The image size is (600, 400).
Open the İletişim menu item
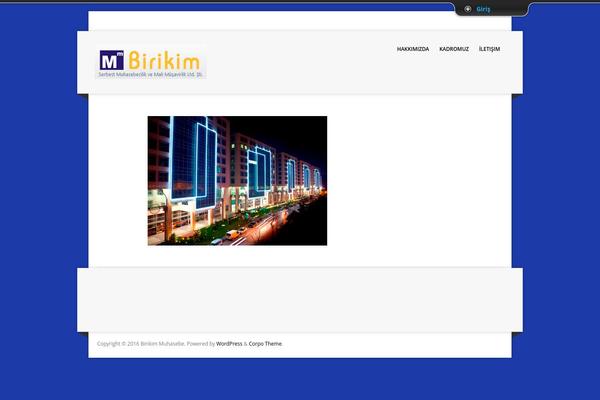pyautogui.click(x=489, y=49)
